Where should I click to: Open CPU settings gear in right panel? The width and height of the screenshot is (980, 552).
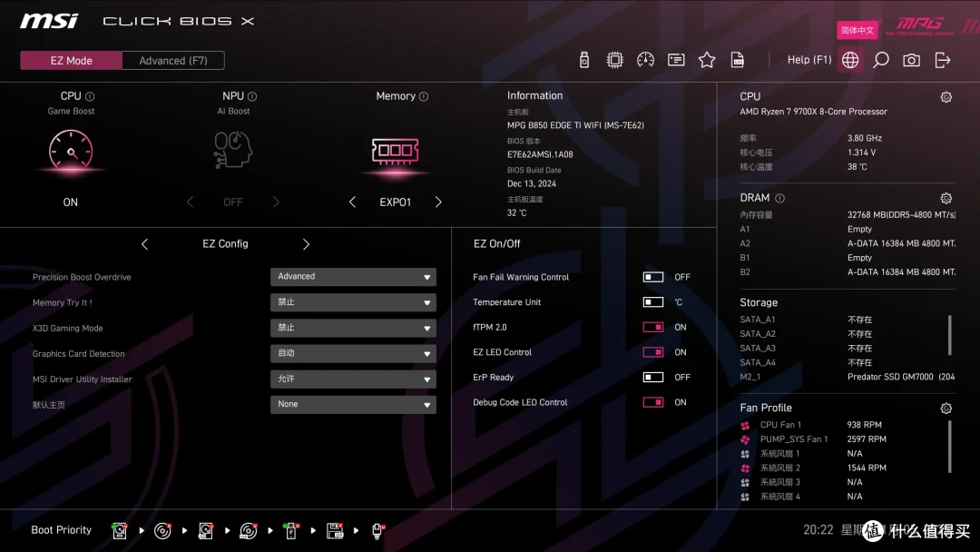(x=946, y=97)
